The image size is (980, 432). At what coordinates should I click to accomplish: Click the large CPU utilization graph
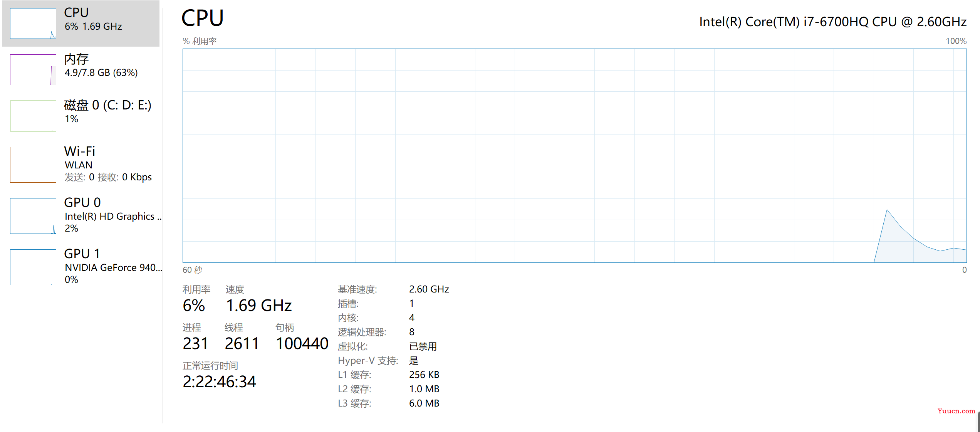[x=574, y=156]
